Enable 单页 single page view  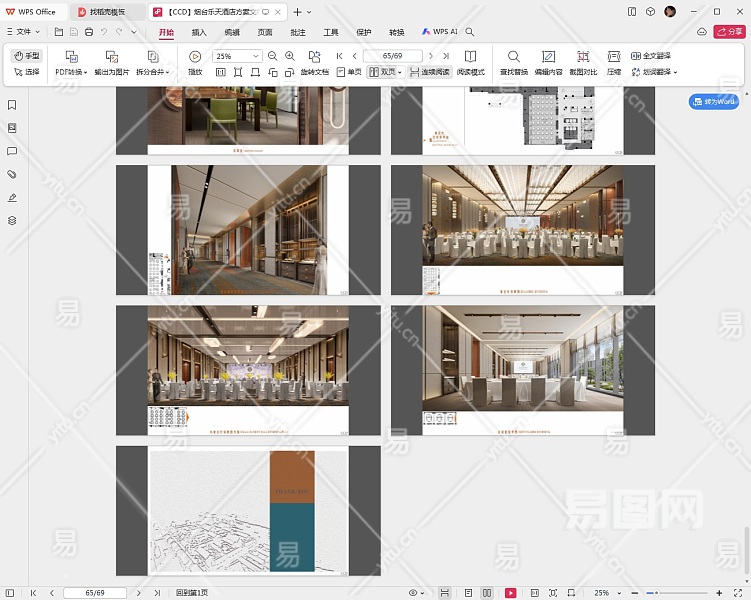click(x=349, y=72)
